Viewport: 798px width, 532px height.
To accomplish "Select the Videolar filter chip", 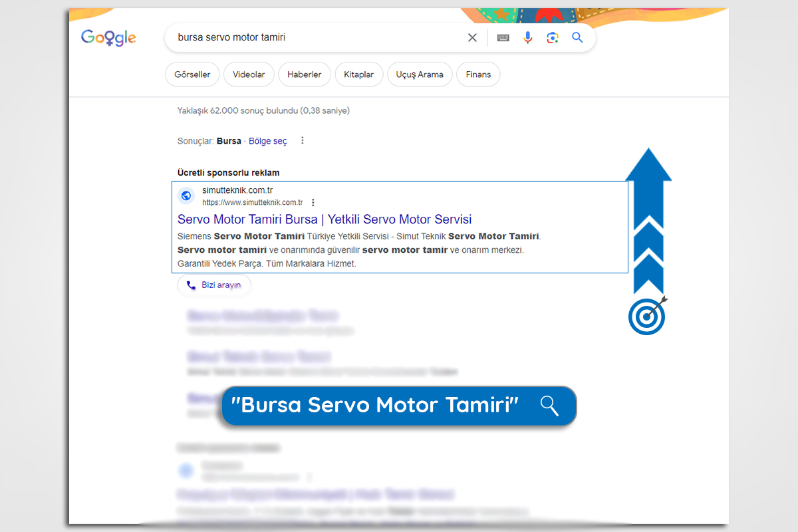I will point(249,74).
